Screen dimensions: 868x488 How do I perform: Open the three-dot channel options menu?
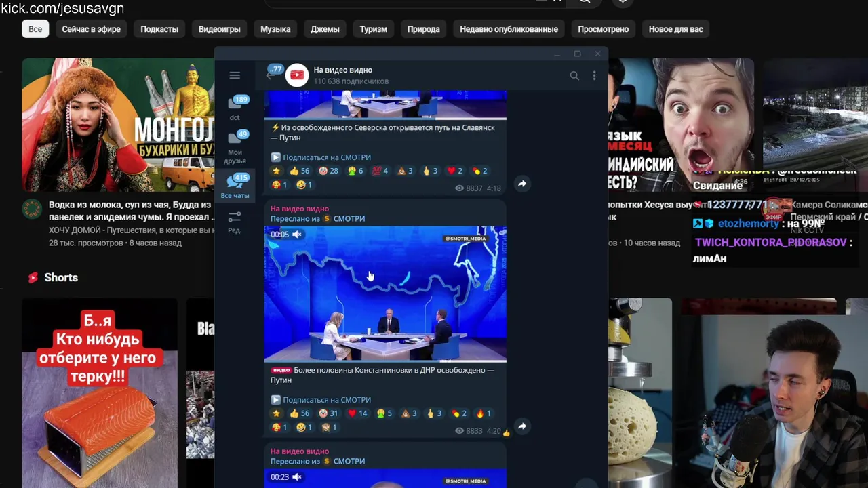(594, 76)
